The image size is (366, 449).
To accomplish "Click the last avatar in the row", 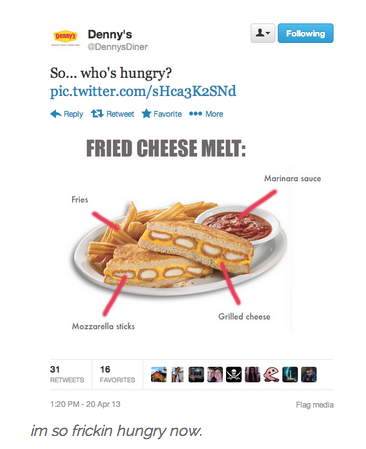I will coord(309,374).
